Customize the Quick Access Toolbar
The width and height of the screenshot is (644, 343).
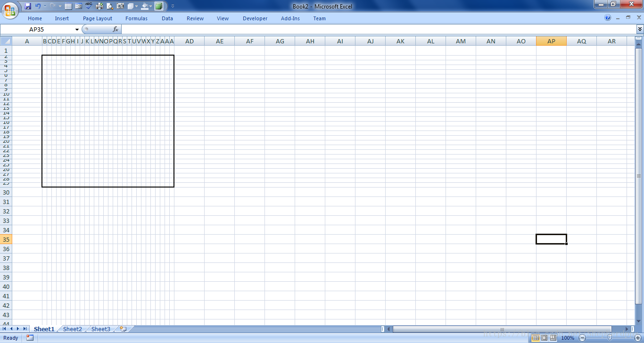pos(173,6)
